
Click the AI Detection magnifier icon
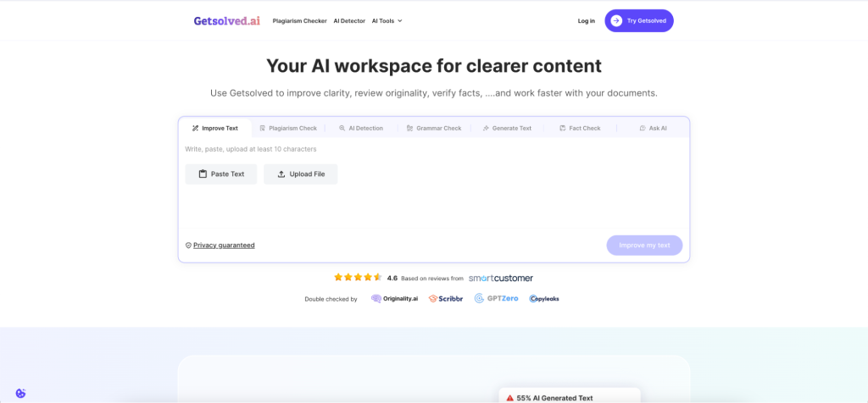[x=342, y=128]
